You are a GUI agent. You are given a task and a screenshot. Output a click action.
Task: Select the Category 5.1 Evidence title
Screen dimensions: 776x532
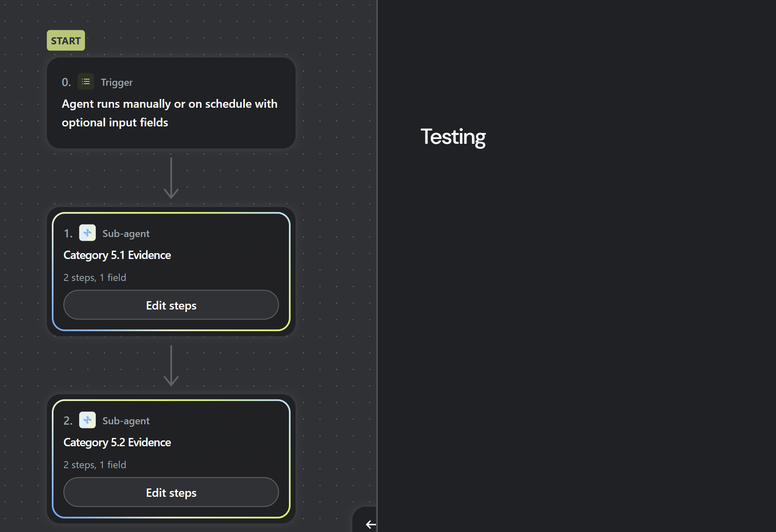coord(117,255)
